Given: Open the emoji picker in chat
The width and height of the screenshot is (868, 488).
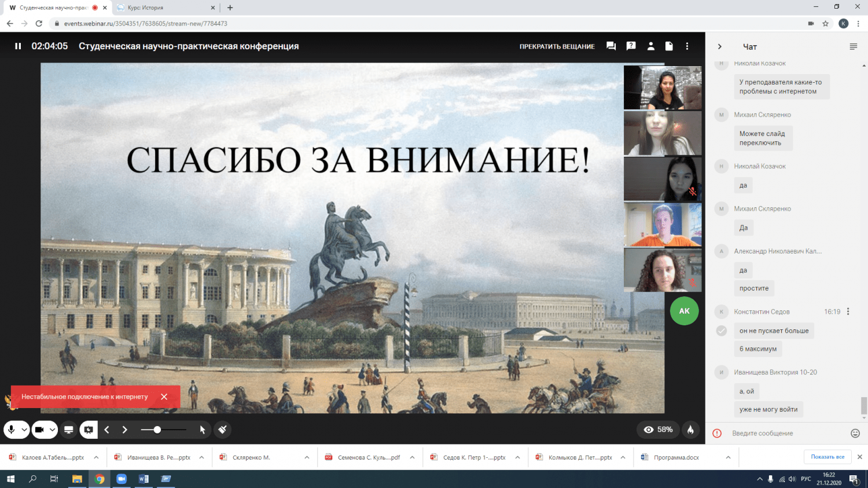Looking at the screenshot, I should tap(855, 433).
